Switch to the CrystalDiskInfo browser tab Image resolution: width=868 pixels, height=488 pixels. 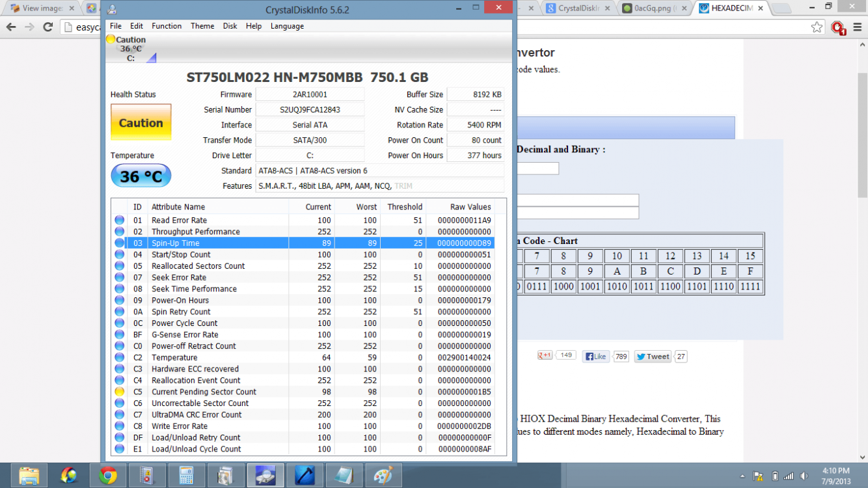[577, 8]
